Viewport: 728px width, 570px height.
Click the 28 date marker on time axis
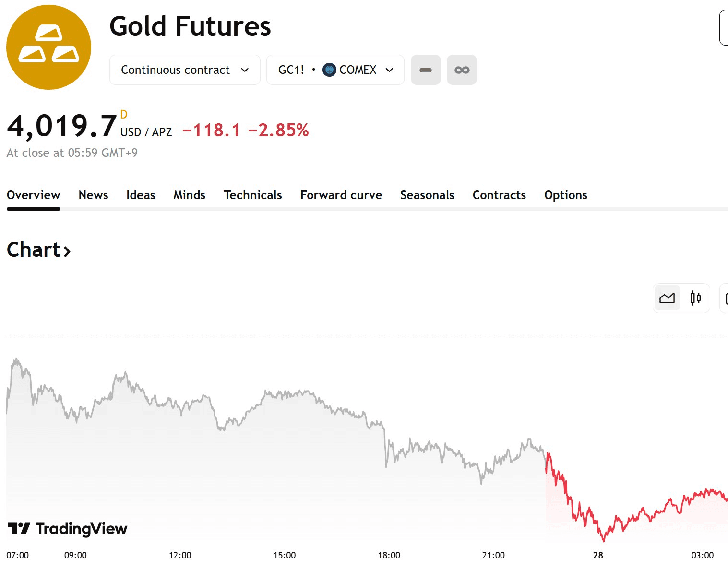pos(598,555)
